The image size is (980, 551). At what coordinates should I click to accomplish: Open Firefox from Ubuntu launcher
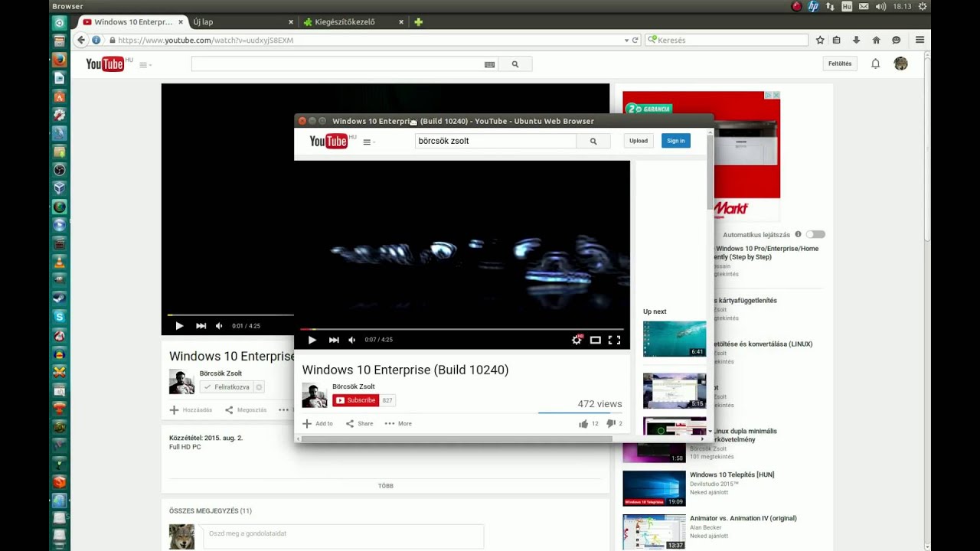click(x=59, y=60)
